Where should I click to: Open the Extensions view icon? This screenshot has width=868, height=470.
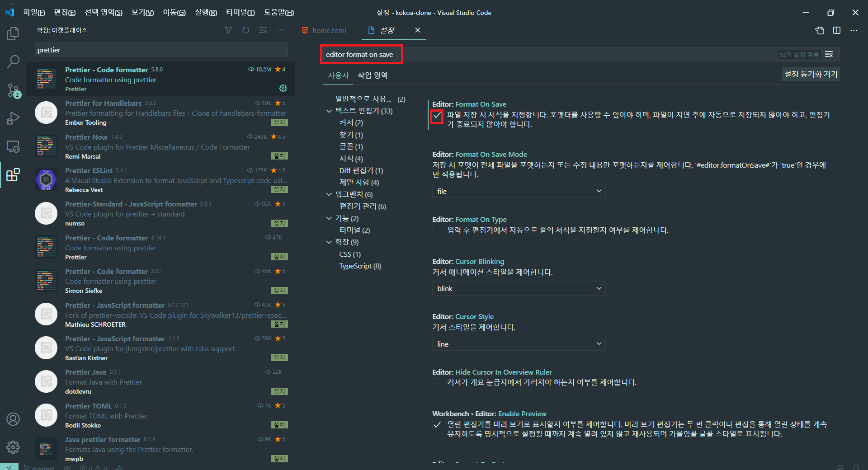(x=13, y=175)
